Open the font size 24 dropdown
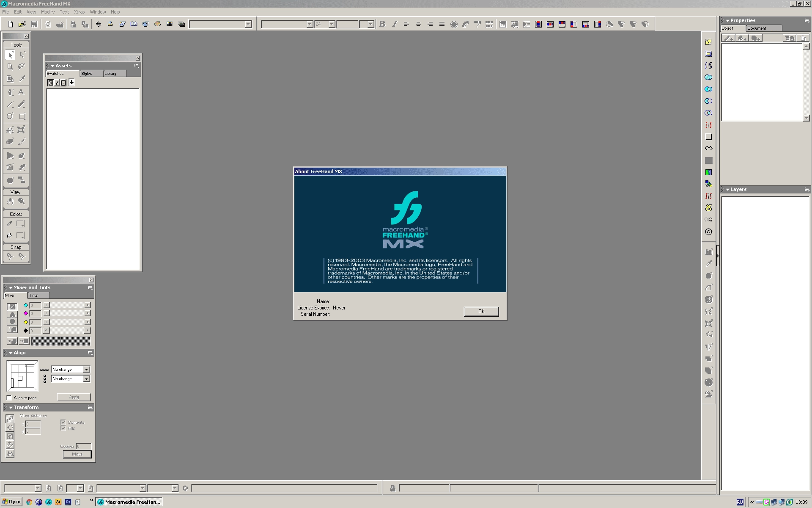This screenshot has height=508, width=812. click(332, 24)
